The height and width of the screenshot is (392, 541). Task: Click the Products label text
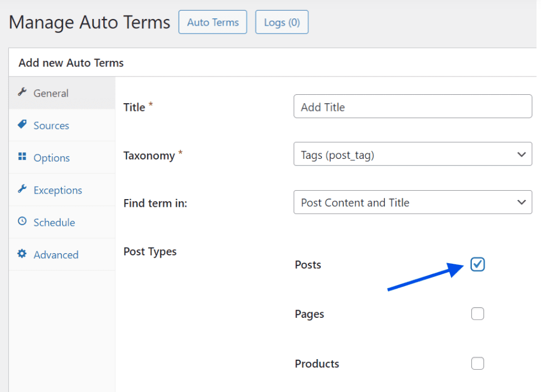click(x=317, y=364)
